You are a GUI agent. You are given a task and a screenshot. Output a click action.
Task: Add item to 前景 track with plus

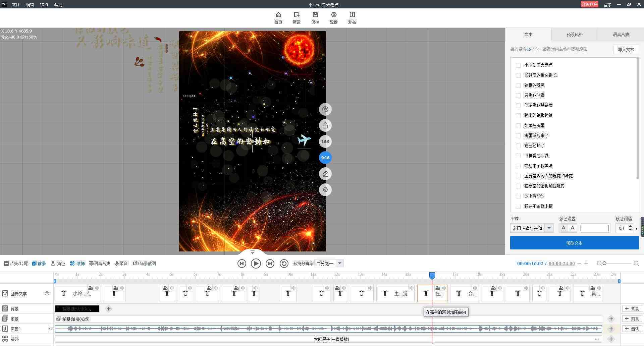611,319
